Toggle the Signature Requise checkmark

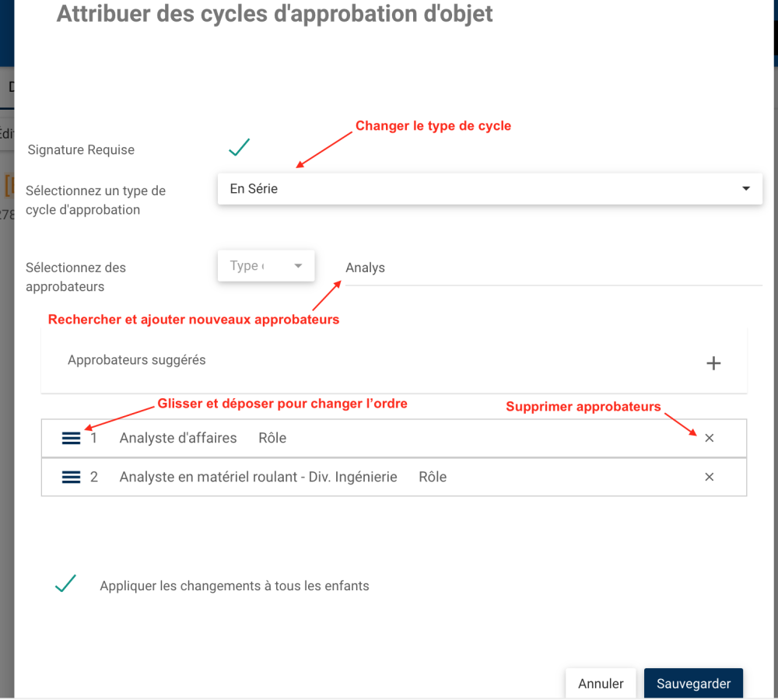tap(239, 148)
